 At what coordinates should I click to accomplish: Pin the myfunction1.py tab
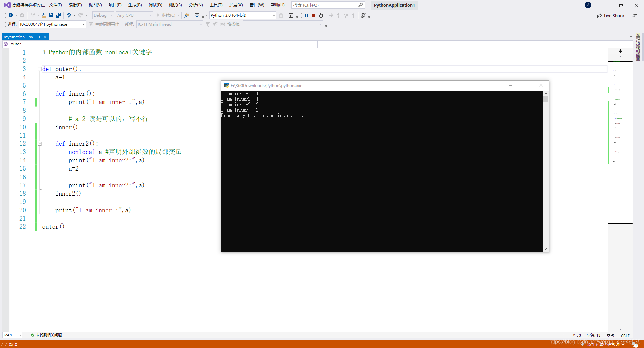click(39, 37)
